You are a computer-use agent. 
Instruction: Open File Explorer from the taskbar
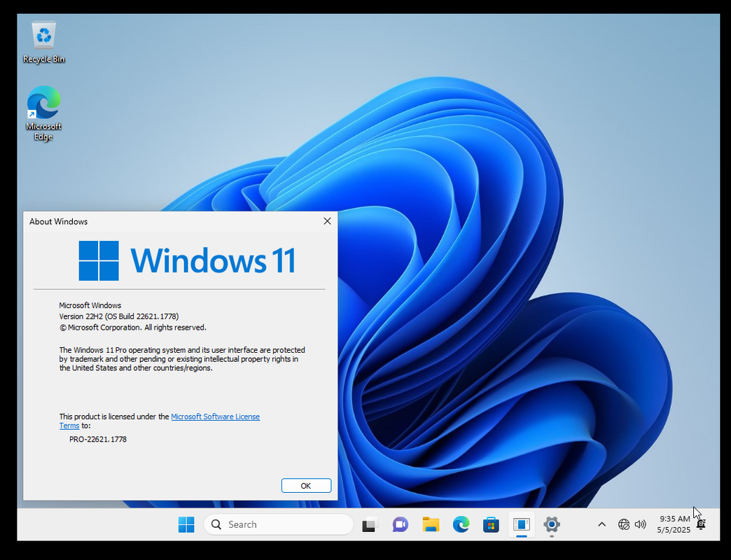(431, 524)
